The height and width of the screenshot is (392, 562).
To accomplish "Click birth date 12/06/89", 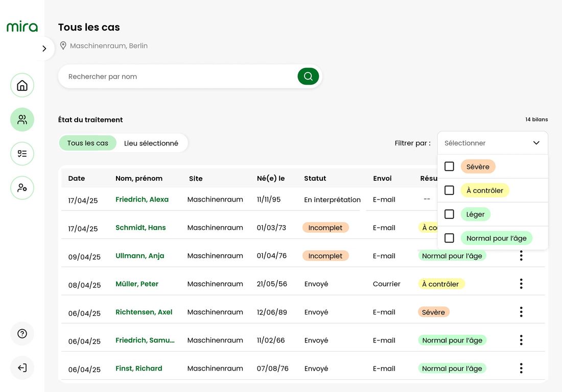I will (x=272, y=312).
